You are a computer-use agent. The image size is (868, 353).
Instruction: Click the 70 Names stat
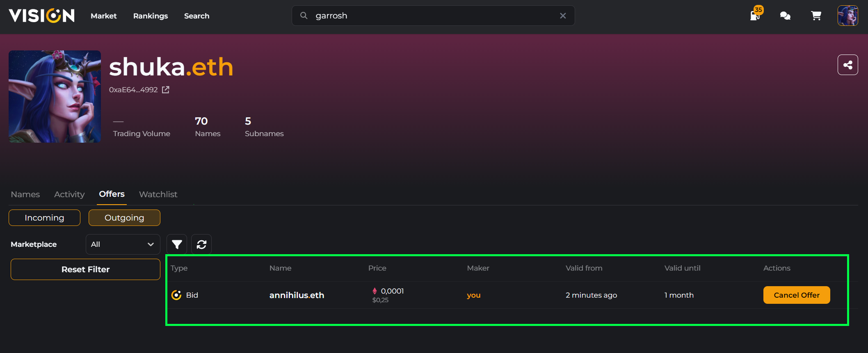pos(208,127)
